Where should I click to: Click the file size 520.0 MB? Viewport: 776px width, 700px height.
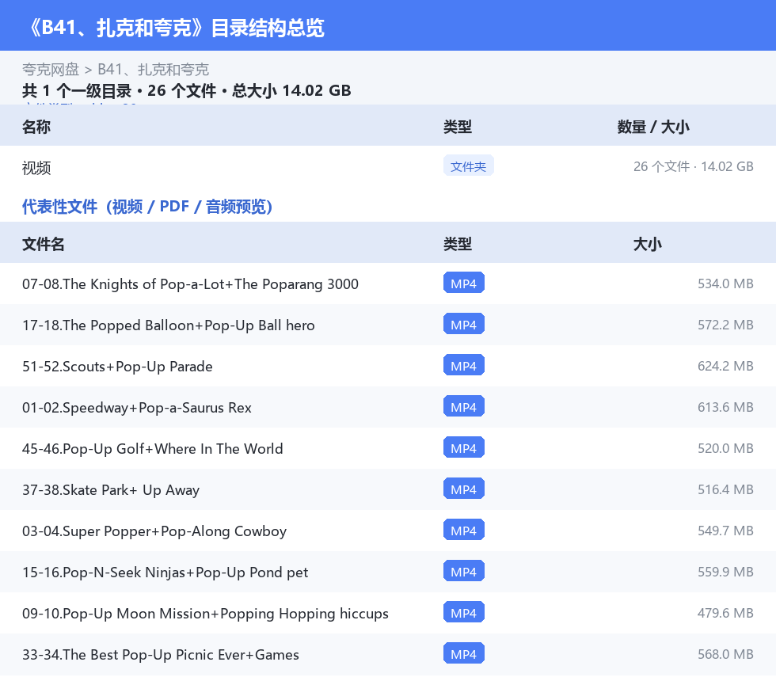tap(725, 448)
